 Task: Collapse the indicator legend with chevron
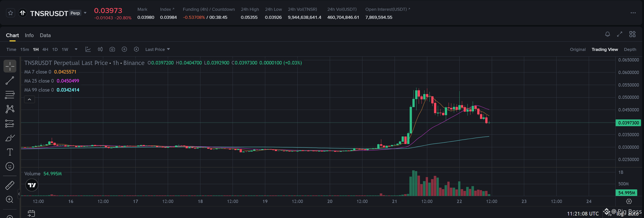pyautogui.click(x=29, y=99)
